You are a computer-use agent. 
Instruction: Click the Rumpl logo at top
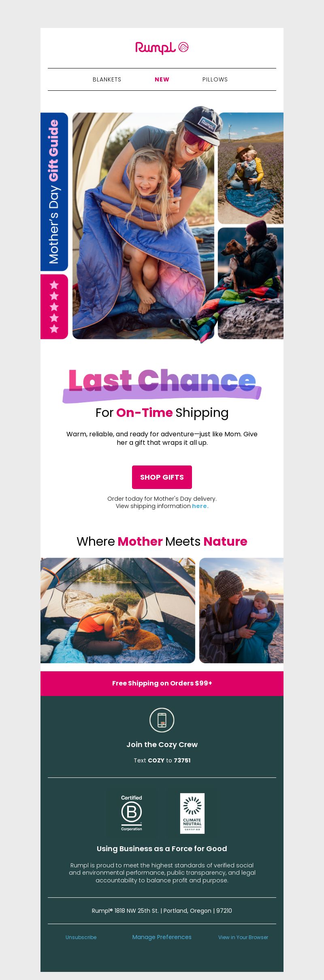tap(162, 48)
